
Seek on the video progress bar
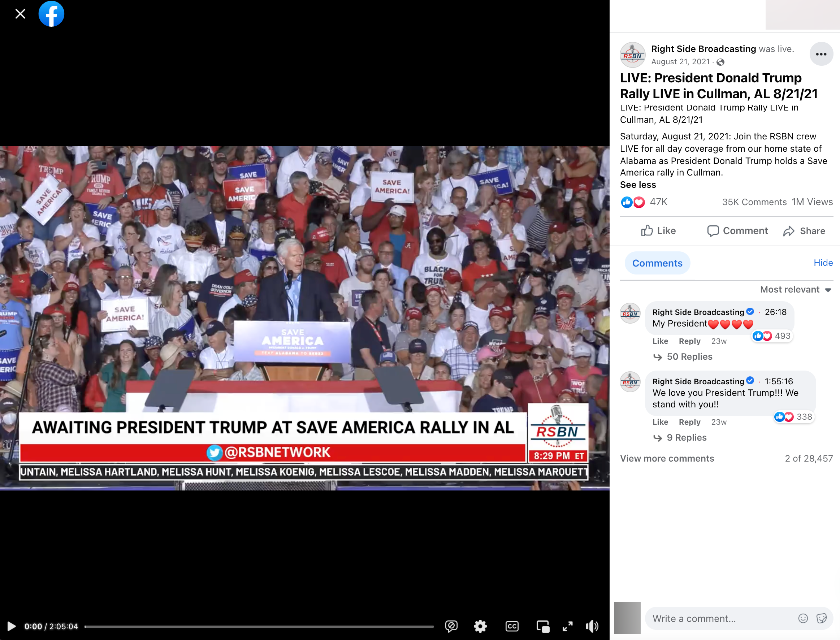click(x=259, y=626)
